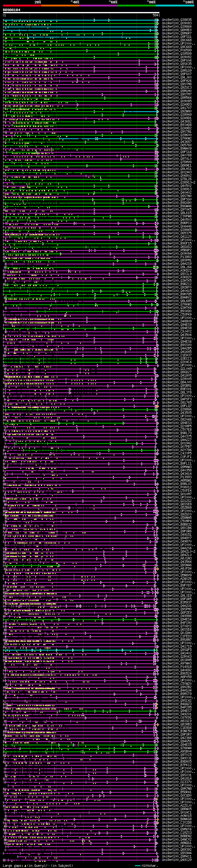Click the =100char. scale legend
The image size is (197, 868).
pos(146,865)
